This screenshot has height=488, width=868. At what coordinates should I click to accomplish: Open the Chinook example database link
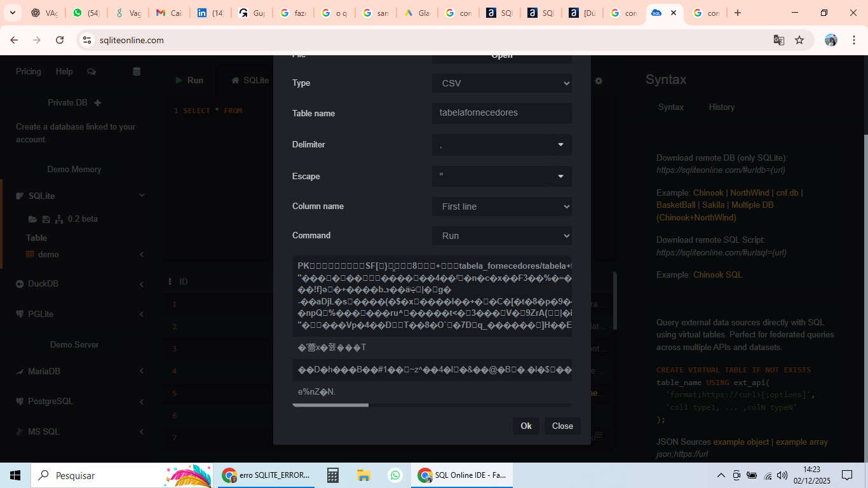[709, 193]
